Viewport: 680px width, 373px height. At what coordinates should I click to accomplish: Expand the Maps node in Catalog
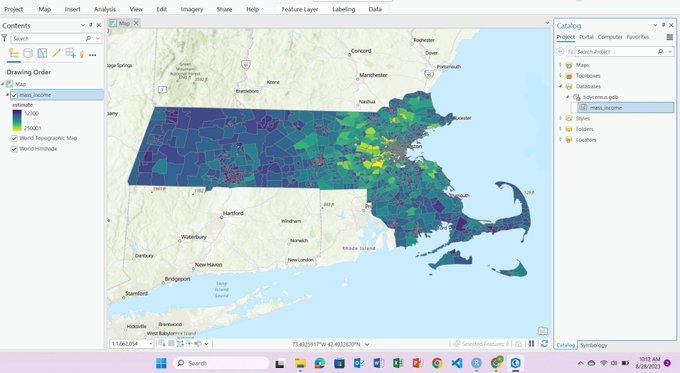(560, 65)
